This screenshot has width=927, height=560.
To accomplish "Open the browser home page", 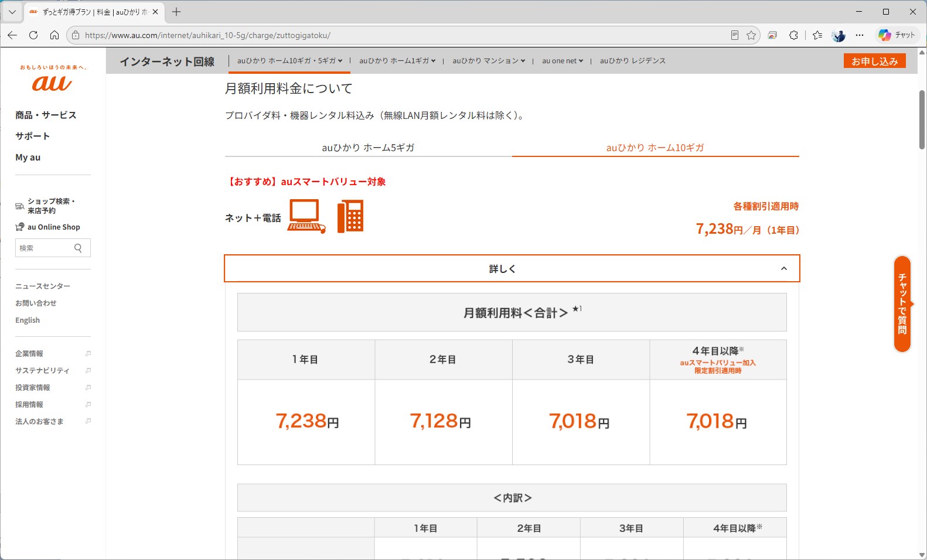I will pyautogui.click(x=54, y=35).
